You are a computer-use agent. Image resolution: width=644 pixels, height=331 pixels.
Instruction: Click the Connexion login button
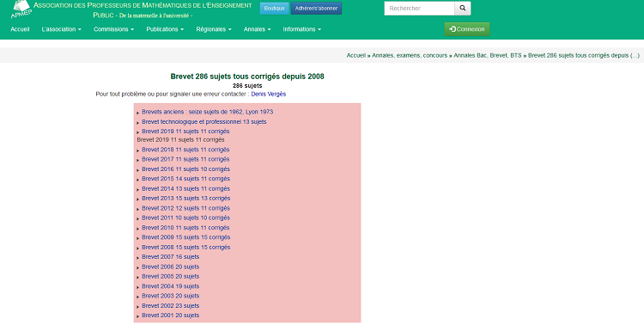[x=466, y=29]
